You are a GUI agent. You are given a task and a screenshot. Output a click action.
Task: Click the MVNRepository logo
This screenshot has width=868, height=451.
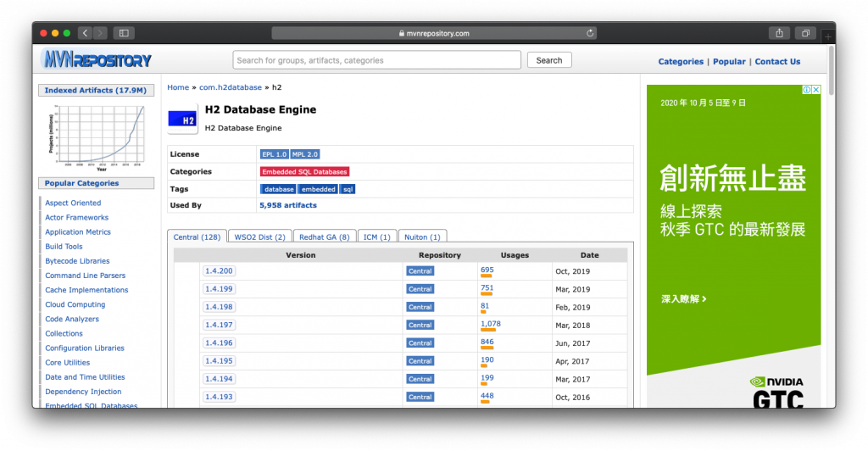[x=97, y=59]
